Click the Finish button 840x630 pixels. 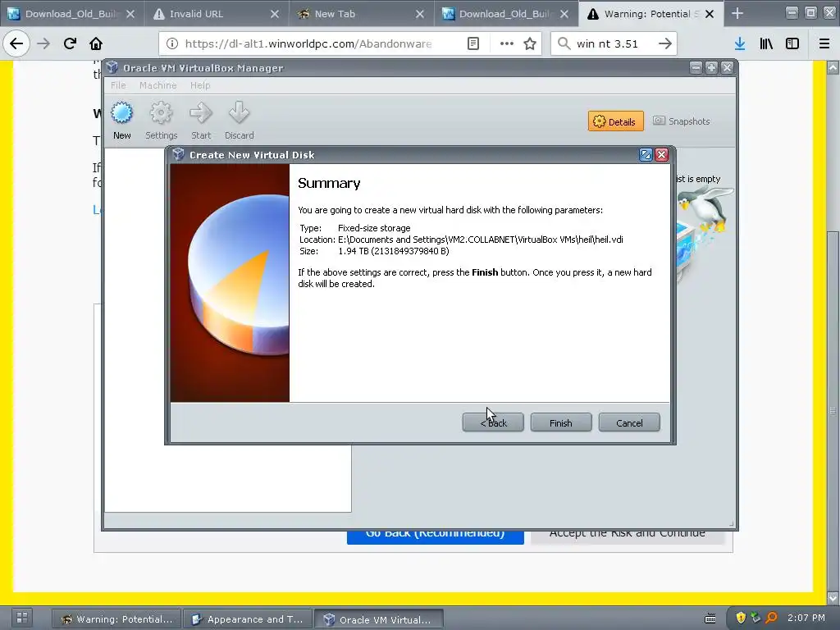(x=561, y=422)
